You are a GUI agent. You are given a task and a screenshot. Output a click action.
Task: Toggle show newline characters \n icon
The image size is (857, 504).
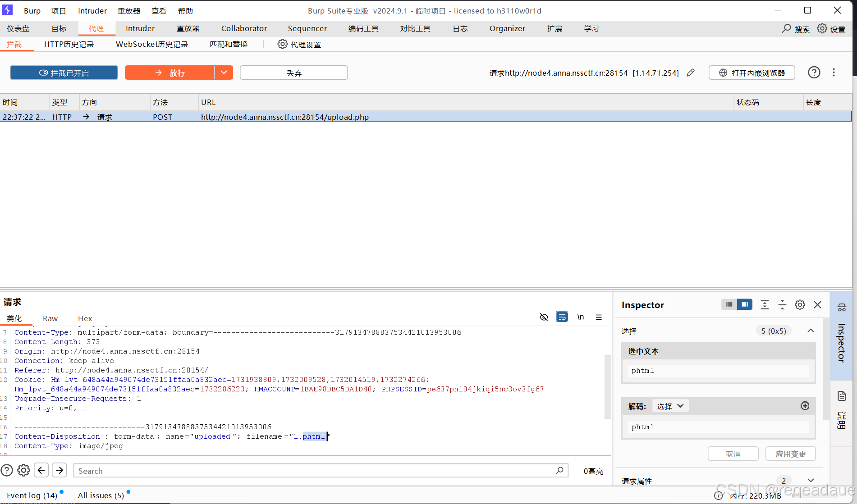pos(581,317)
